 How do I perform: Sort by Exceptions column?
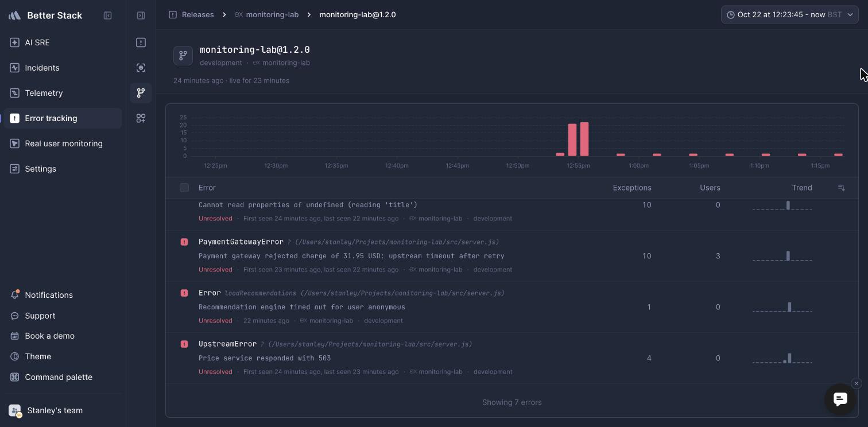pos(632,188)
